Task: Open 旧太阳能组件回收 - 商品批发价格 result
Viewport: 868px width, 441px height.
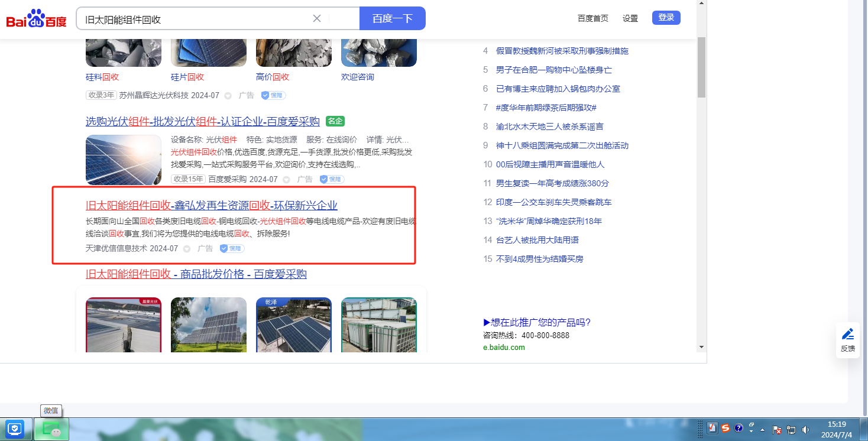Action: 196,274
